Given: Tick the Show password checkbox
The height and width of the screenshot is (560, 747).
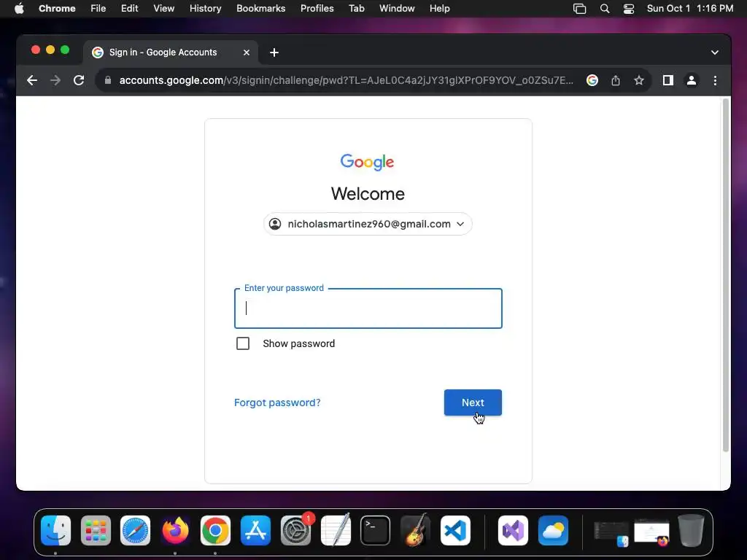Looking at the screenshot, I should click(243, 343).
